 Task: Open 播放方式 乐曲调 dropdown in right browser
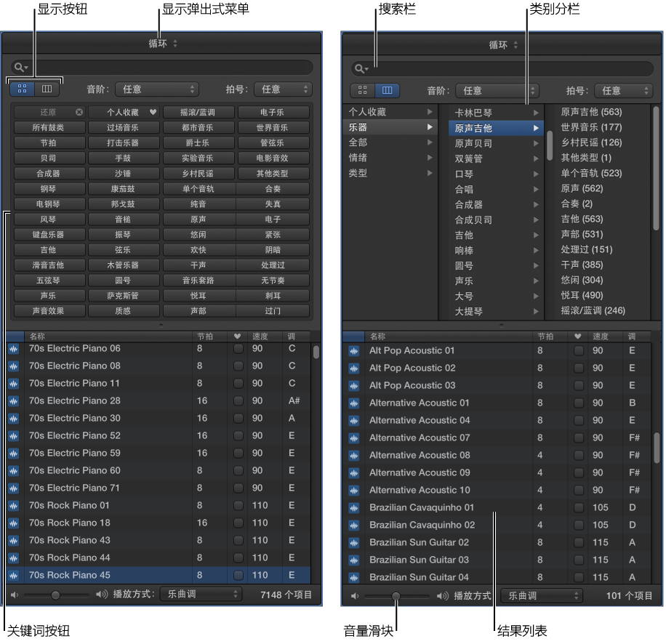[x=542, y=595]
